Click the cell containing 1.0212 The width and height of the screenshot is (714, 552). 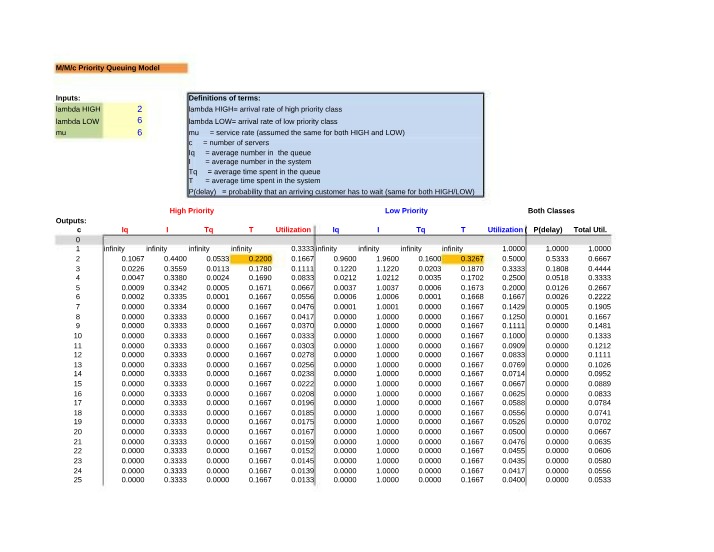[x=388, y=277]
